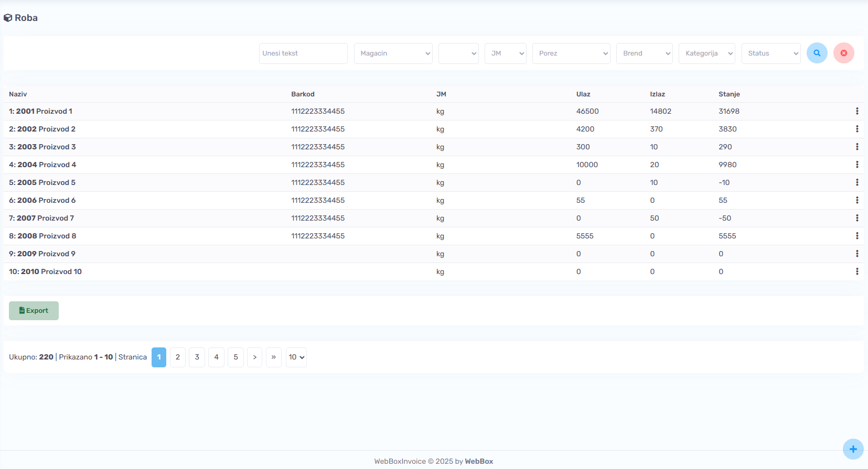Click the Naziv column header

[x=18, y=94]
